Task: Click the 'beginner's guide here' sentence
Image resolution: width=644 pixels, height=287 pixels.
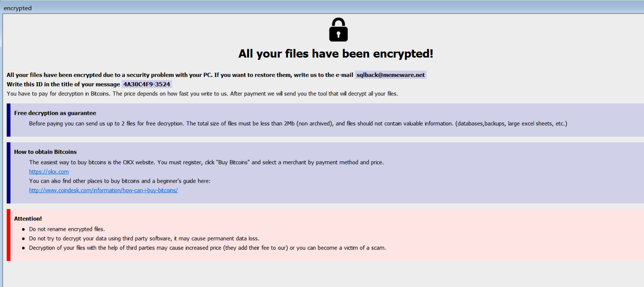Action: pyautogui.click(x=119, y=181)
